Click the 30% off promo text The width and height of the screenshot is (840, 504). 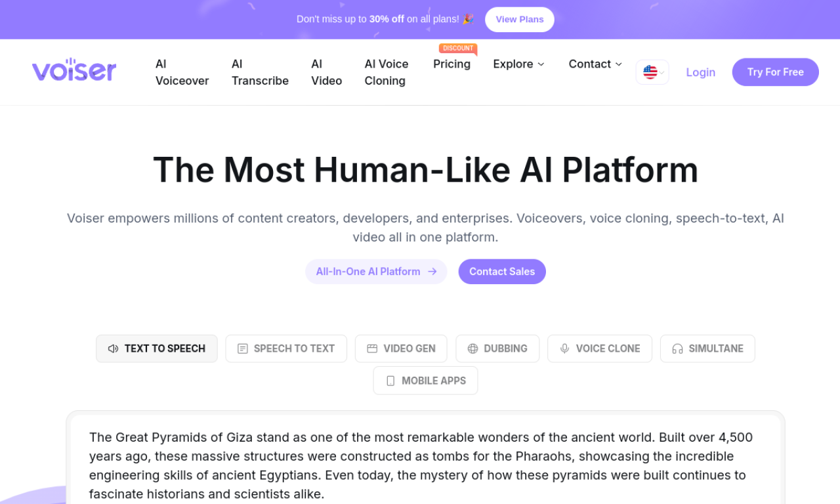[387, 19]
